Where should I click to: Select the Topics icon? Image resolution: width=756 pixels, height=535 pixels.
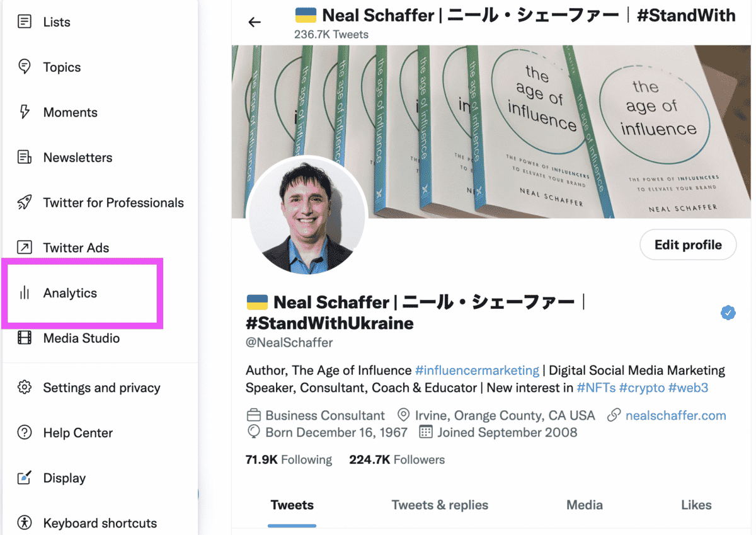(24, 67)
